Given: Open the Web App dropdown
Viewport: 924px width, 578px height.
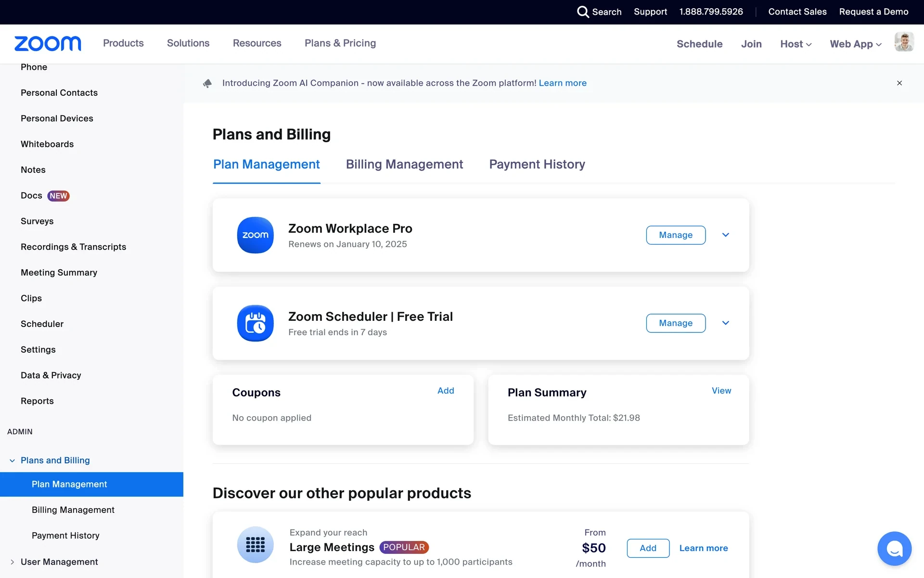Looking at the screenshot, I should point(856,44).
